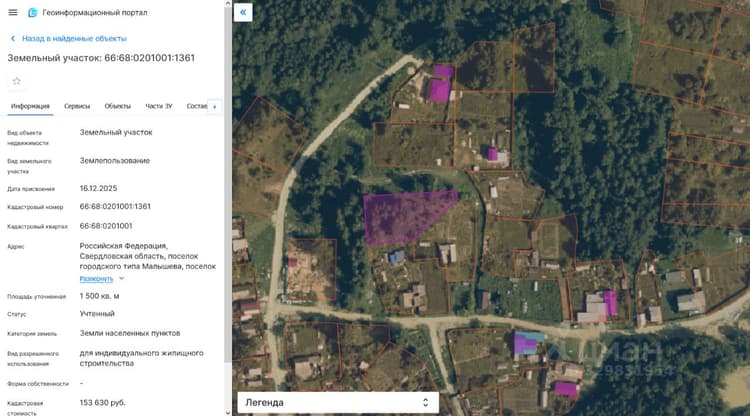Expand the Легенда panel
Viewport: 750px width, 416px height.
pos(338,403)
